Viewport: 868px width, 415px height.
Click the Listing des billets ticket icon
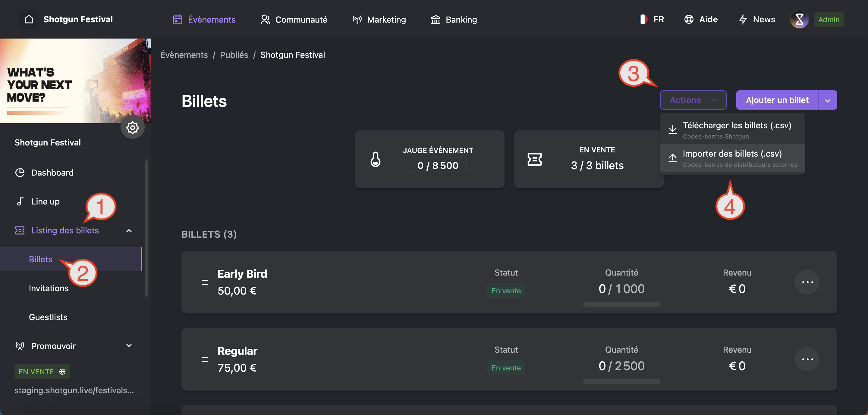20,230
